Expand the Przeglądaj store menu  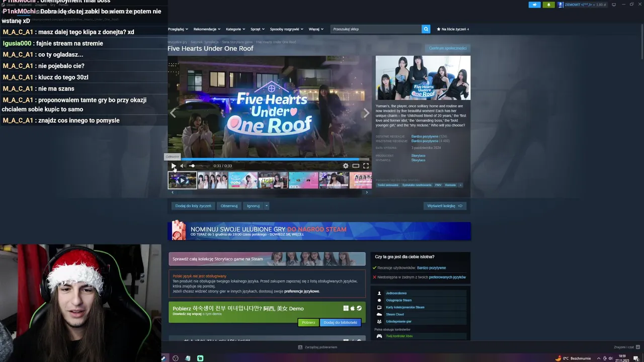pyautogui.click(x=178, y=29)
